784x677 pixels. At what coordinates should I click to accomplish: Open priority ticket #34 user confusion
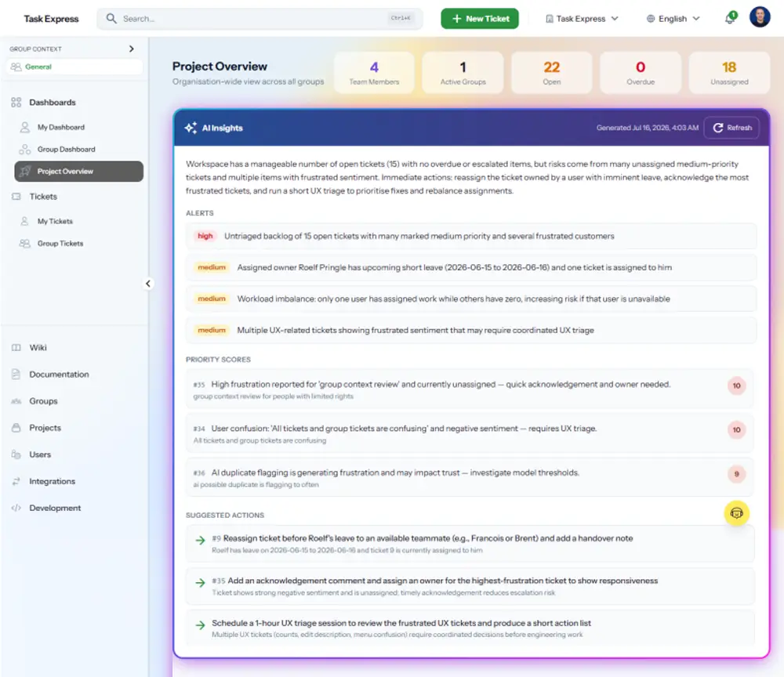pyautogui.click(x=470, y=433)
